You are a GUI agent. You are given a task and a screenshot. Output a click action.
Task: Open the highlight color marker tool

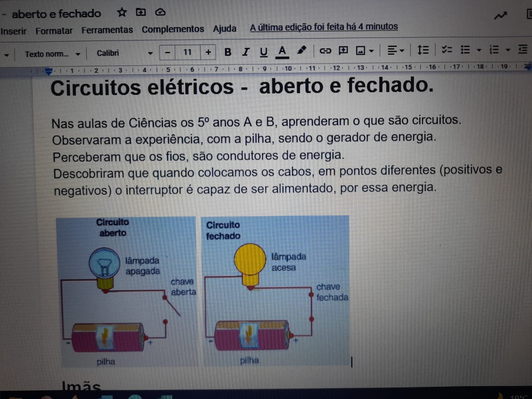tap(302, 51)
